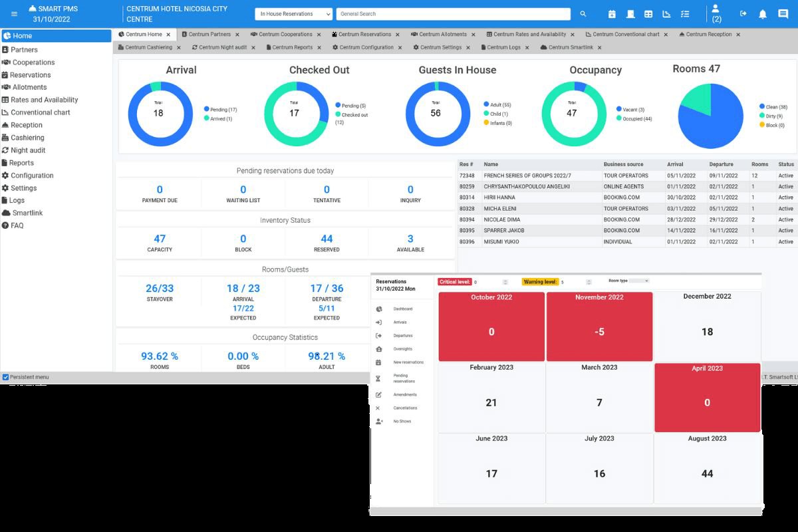
Task: Click the Arrivals icon in Reservations panel
Action: click(x=379, y=323)
